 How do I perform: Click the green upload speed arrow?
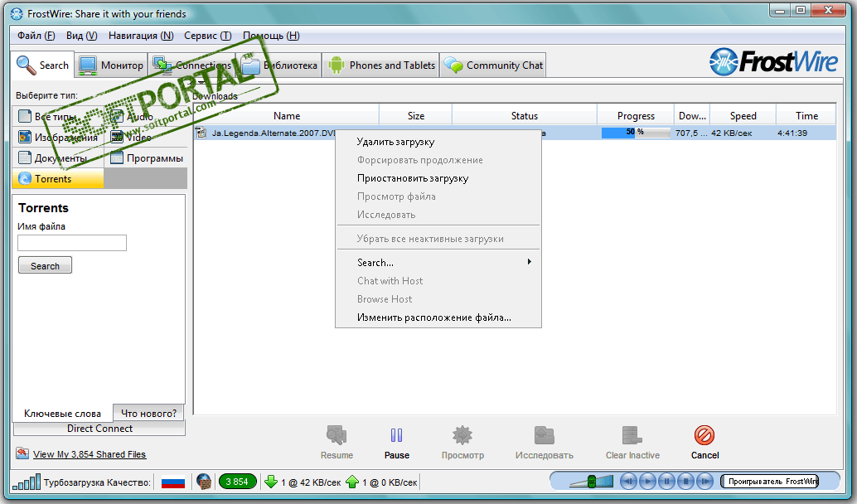pyautogui.click(x=352, y=482)
